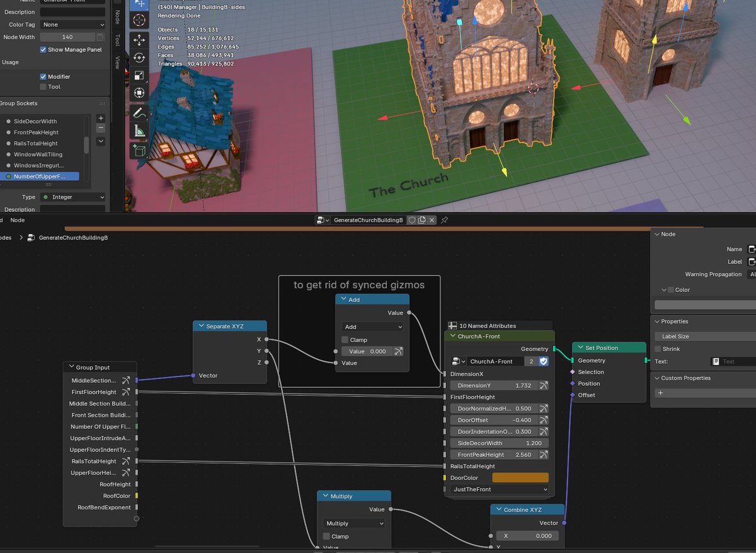Toggle the pin icon in node editor header

445,220
